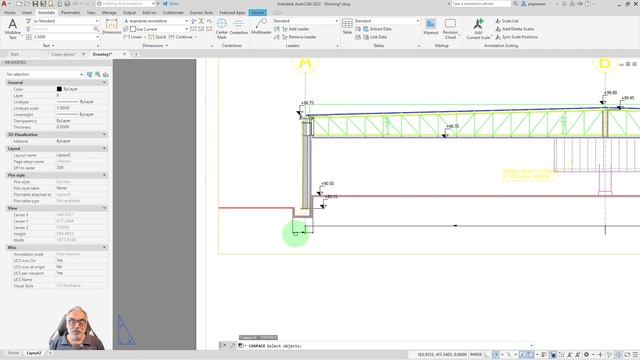Viewport: 640px width, 360px height.
Task: Open the AutoCAD application menu logo
Action: point(5,4)
